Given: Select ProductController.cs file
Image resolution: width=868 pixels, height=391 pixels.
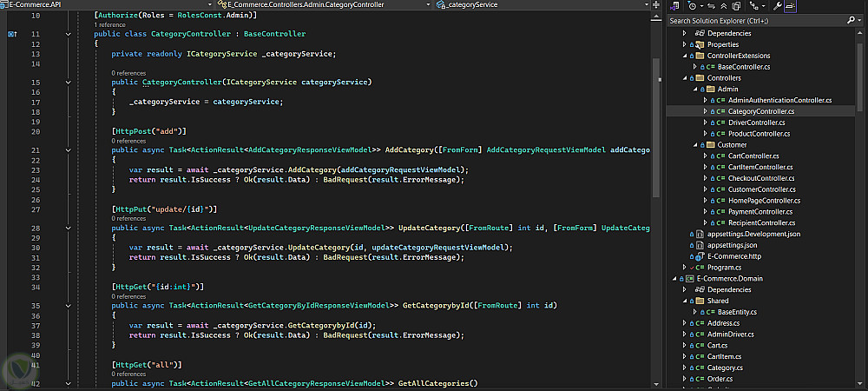Looking at the screenshot, I should coord(759,134).
